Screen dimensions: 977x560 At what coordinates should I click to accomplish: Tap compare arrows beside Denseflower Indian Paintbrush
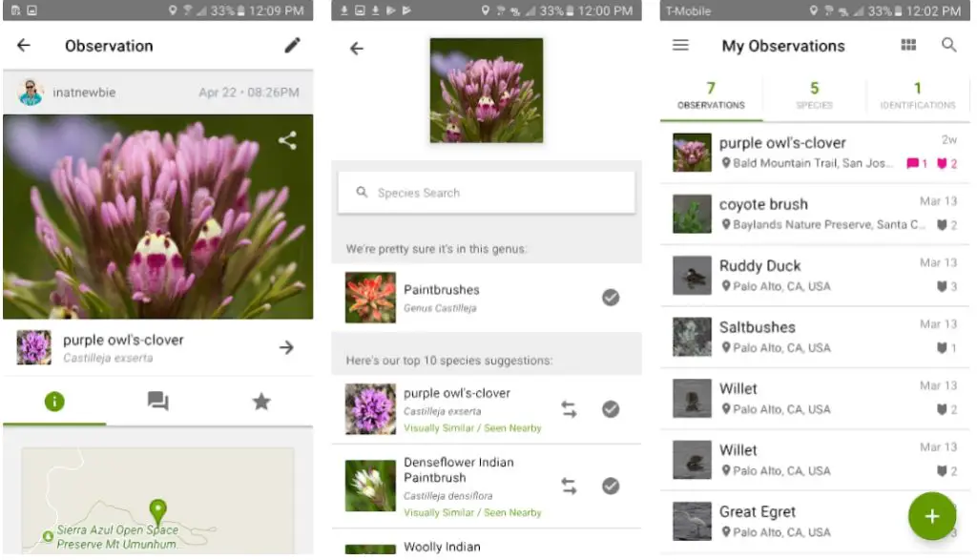(x=569, y=486)
